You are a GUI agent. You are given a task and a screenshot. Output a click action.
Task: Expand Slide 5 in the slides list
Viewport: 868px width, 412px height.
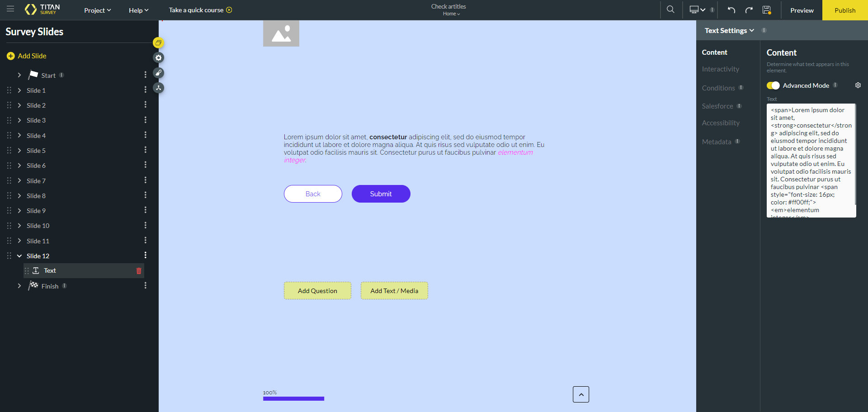tap(19, 151)
